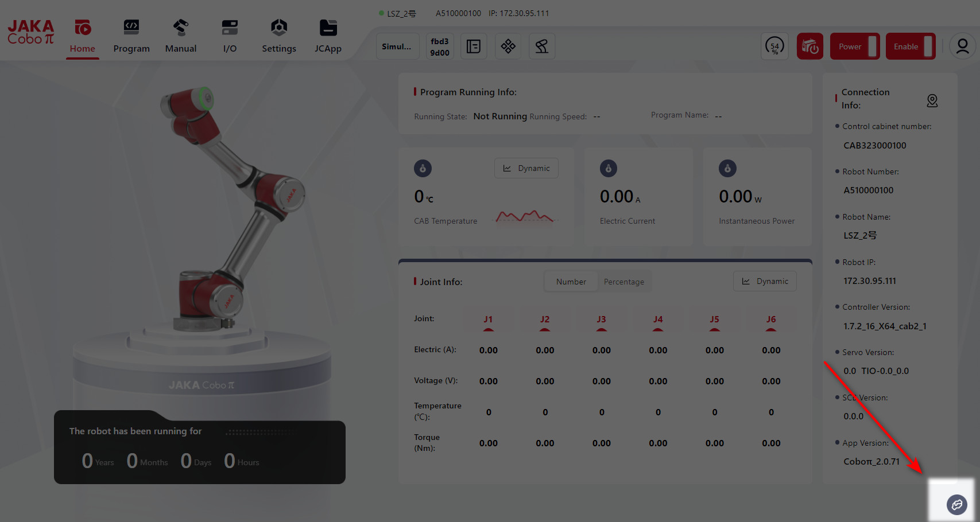Image resolution: width=980 pixels, height=522 pixels.
Task: Open the user account profile icon
Action: point(962,46)
